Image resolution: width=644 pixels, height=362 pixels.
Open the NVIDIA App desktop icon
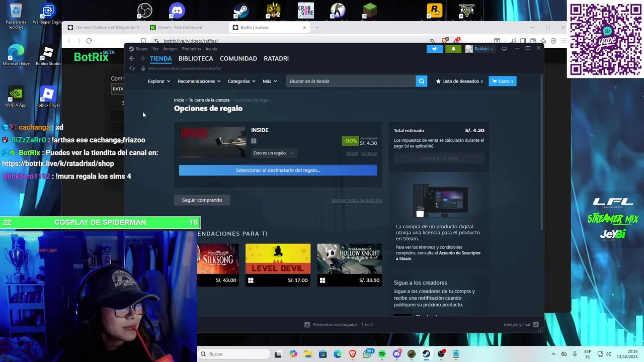point(16,97)
